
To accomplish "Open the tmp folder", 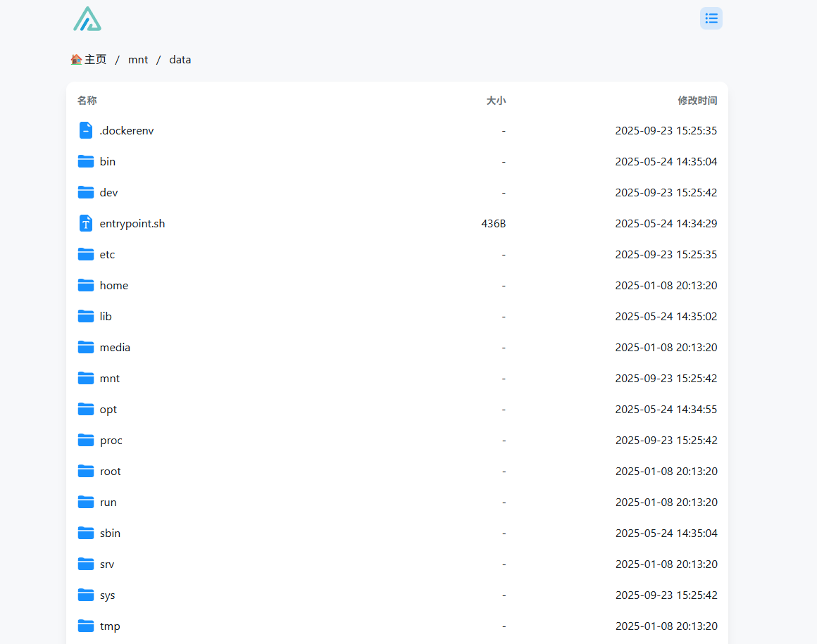I will coord(110,626).
